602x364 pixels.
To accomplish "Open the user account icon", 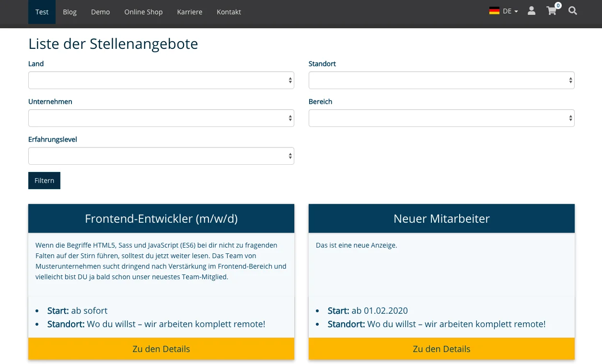I will tap(531, 11).
